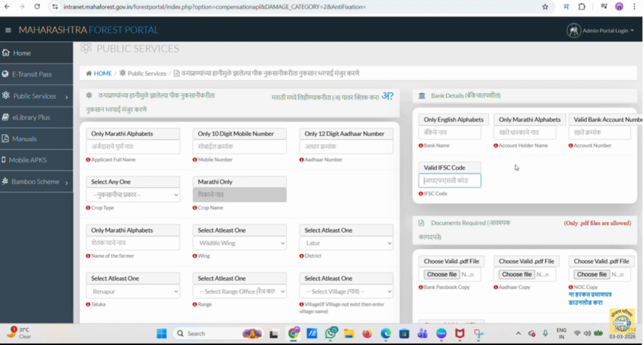Image resolution: width=644 pixels, height=345 pixels.
Task: Expand the Wing dropdown showing Wildlife Wing
Action: [239, 243]
